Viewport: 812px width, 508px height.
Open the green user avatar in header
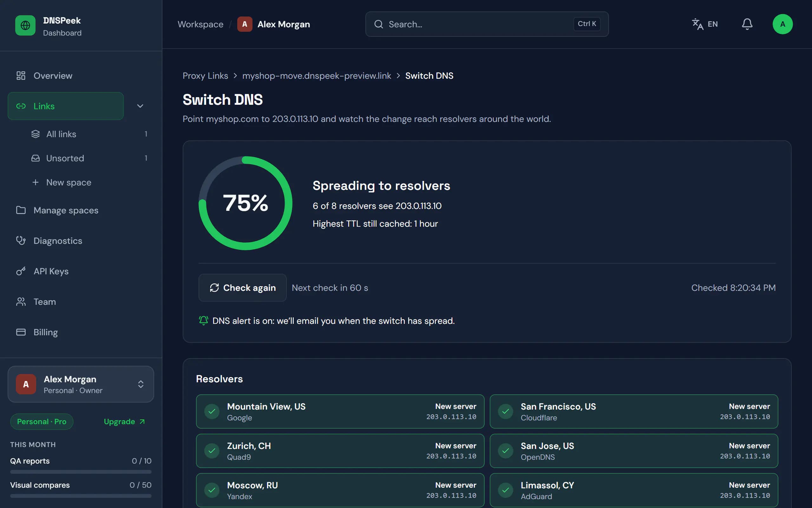[783, 24]
